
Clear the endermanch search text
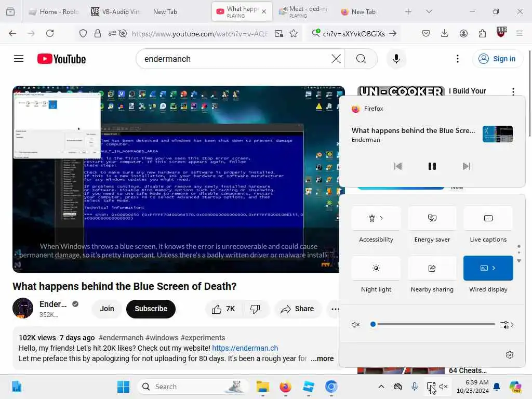pos(336,59)
